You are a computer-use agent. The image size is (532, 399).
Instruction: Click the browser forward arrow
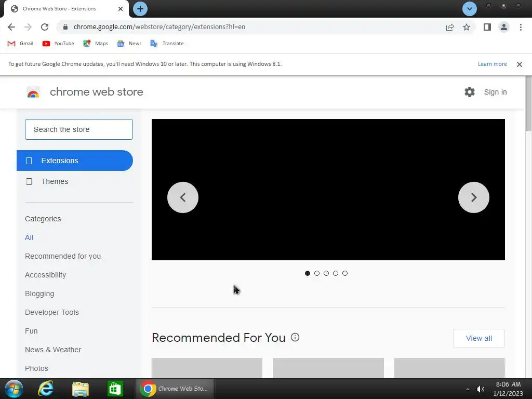pyautogui.click(x=28, y=27)
